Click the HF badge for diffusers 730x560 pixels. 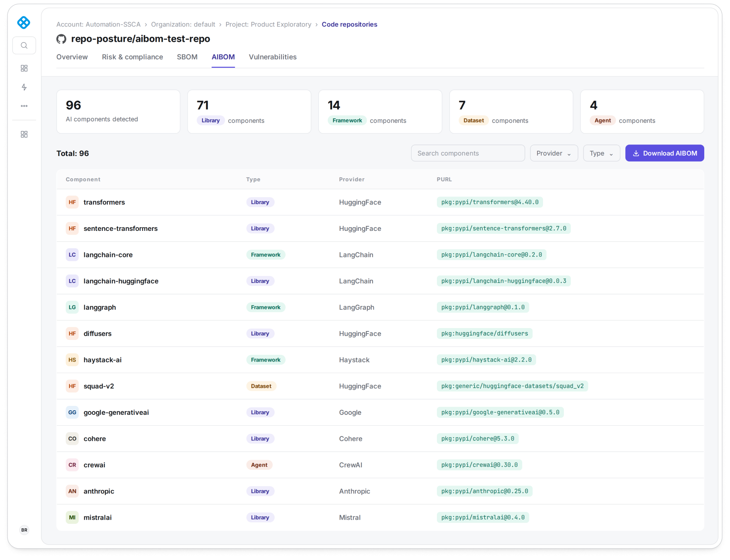tap(72, 334)
